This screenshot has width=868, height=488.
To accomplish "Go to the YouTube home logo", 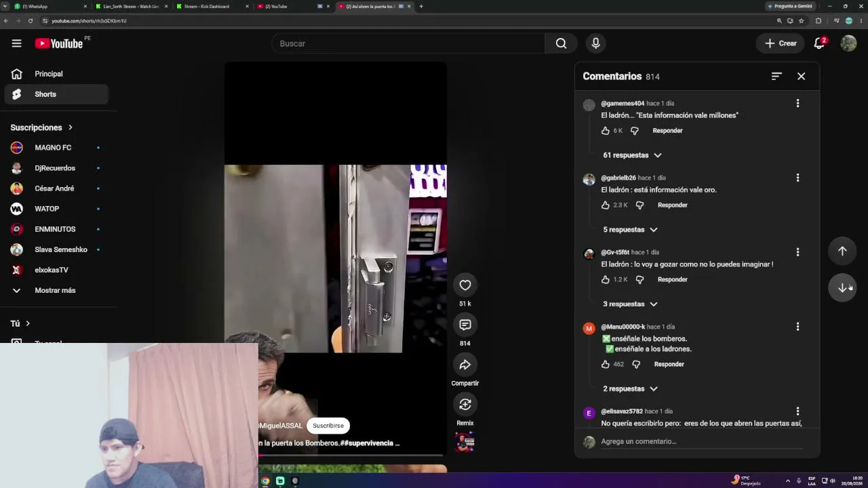I will tap(59, 43).
